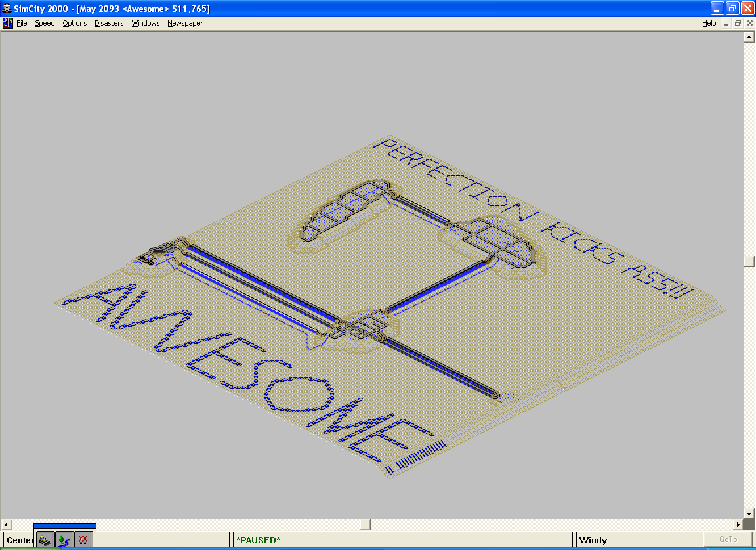Click the SimCity 2000 window title text
Screen dimensions: 756x550
[x=112, y=9]
